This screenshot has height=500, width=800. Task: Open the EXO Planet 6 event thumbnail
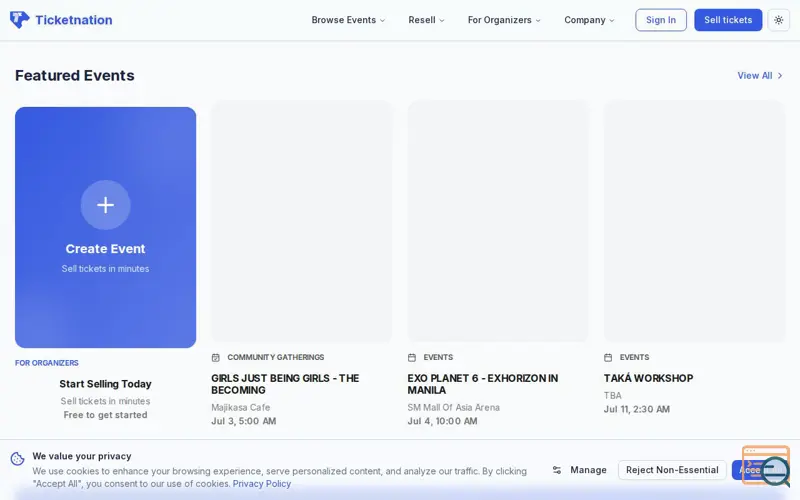pyautogui.click(x=498, y=221)
